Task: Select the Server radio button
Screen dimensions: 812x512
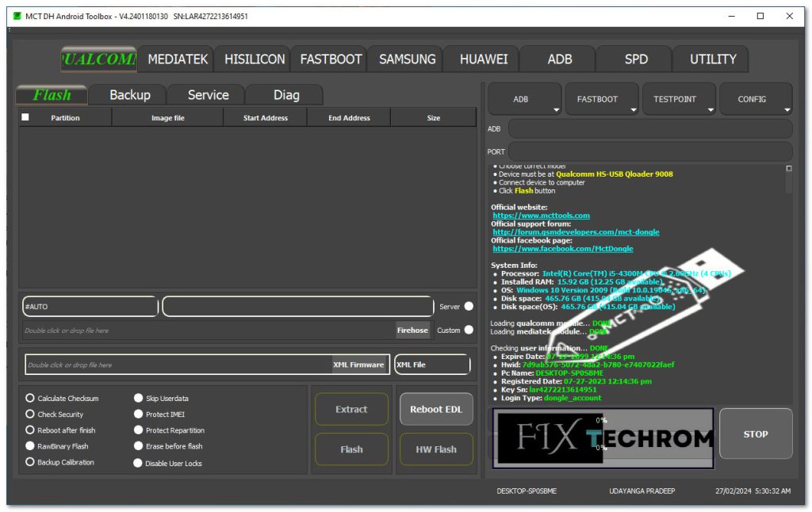Action: coord(469,307)
